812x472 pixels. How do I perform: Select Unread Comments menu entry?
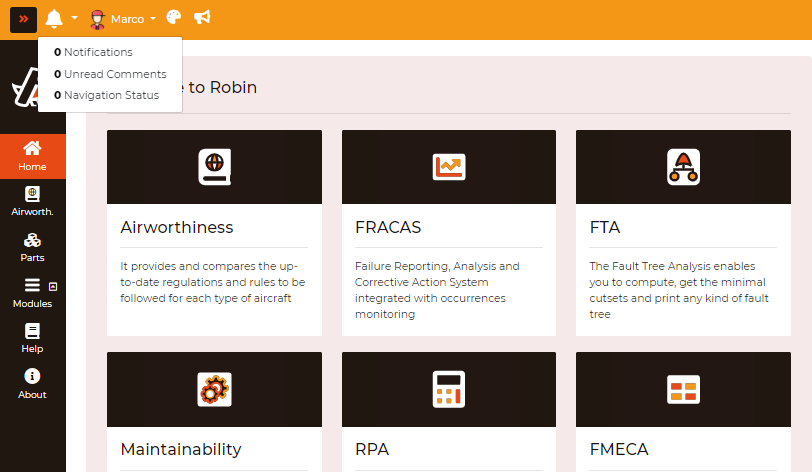110,74
